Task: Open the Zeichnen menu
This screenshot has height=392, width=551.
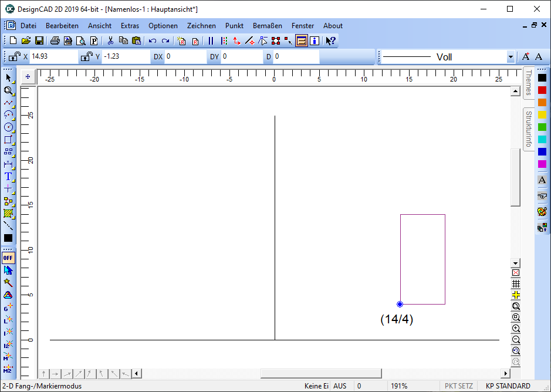Action: 201,26
